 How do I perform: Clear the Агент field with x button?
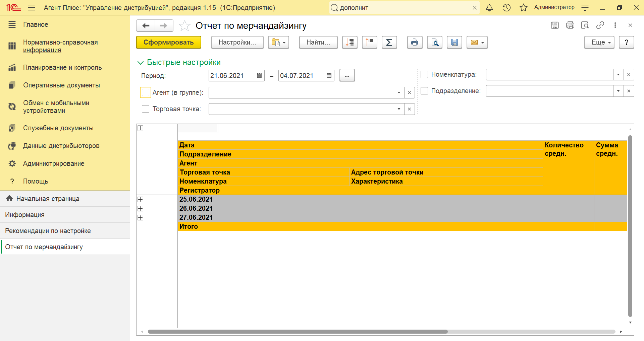tap(410, 93)
